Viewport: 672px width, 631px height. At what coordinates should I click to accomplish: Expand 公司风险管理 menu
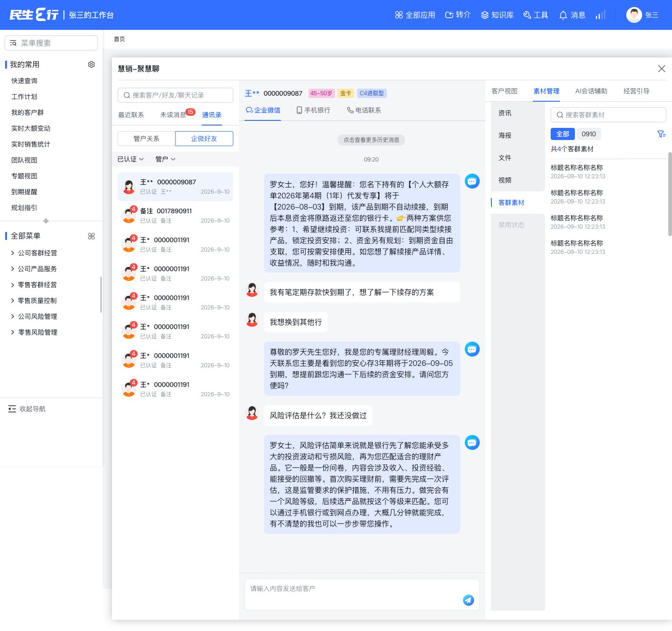[x=34, y=316]
